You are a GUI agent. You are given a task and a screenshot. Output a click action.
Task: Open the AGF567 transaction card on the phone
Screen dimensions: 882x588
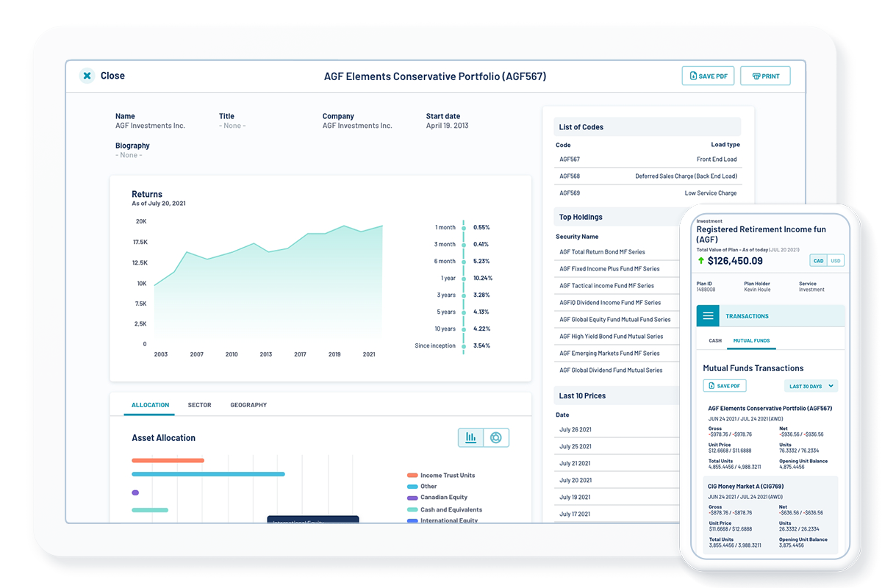[771, 437]
